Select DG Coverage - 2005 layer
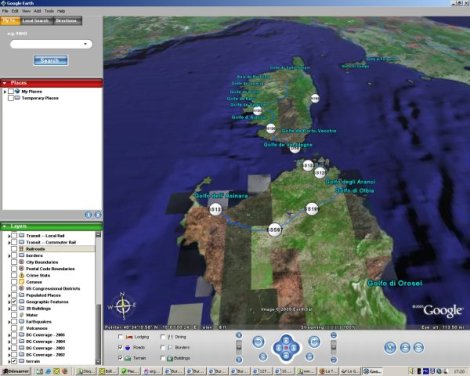470x376 pixels. click(45, 335)
